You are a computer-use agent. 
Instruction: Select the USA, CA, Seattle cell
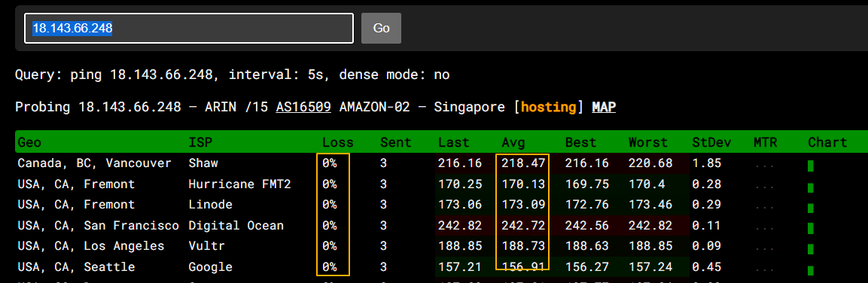coord(76,267)
